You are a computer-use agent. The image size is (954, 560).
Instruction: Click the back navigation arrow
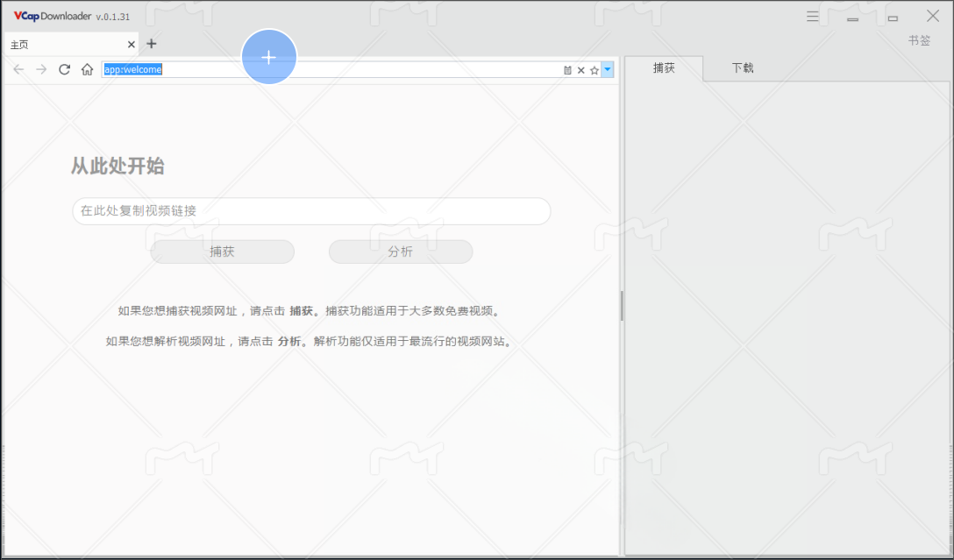coord(18,69)
